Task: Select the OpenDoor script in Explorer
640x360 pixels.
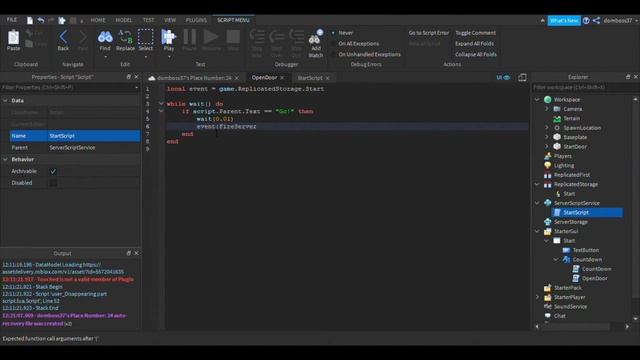Action: point(595,278)
